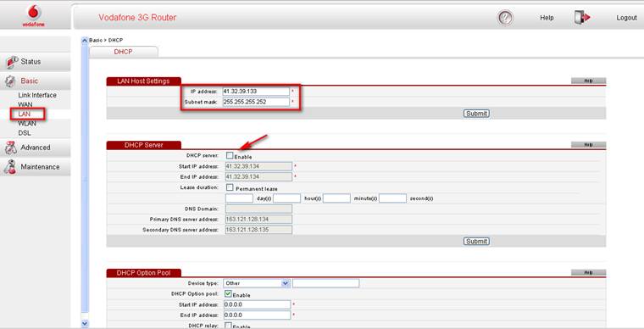Click the scroll up arrow

click(x=85, y=40)
